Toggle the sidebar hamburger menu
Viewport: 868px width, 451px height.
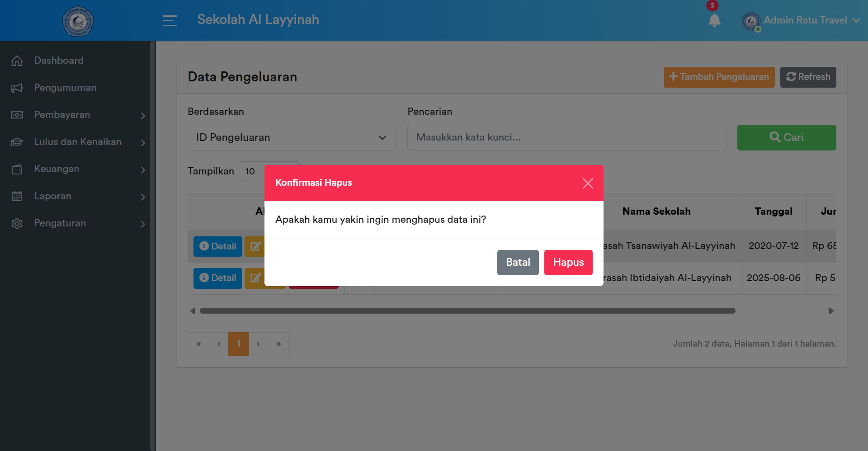pos(170,21)
